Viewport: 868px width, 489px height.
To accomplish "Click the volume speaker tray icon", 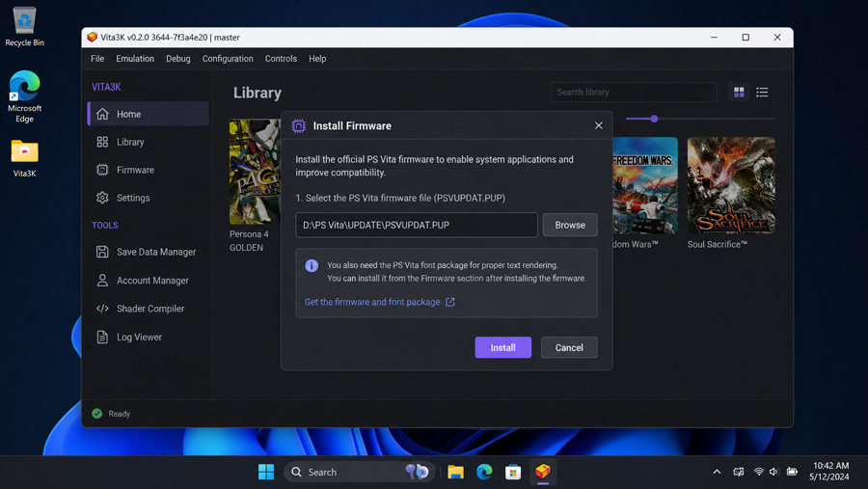I will 773,472.
